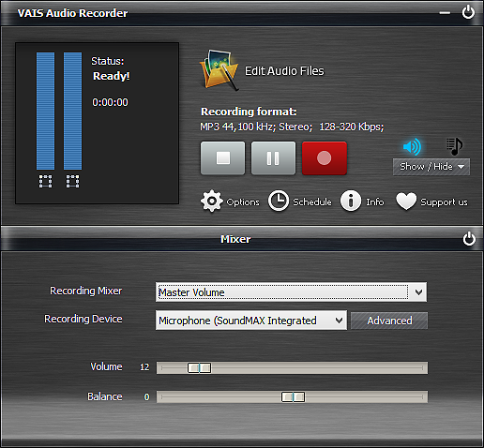Click the power icon in the recorder title bar
The height and width of the screenshot is (448, 484).
click(x=468, y=12)
